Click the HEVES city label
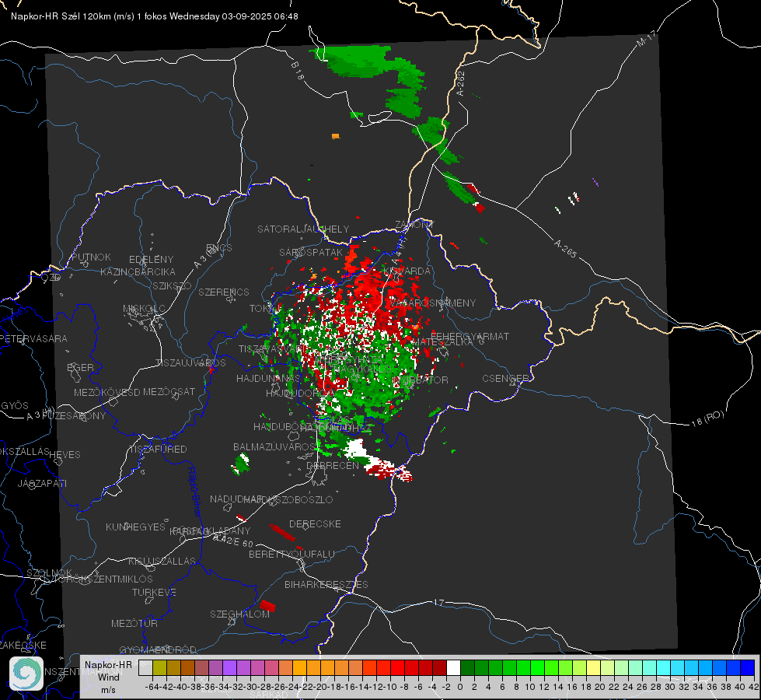The width and height of the screenshot is (761, 700). (65, 455)
